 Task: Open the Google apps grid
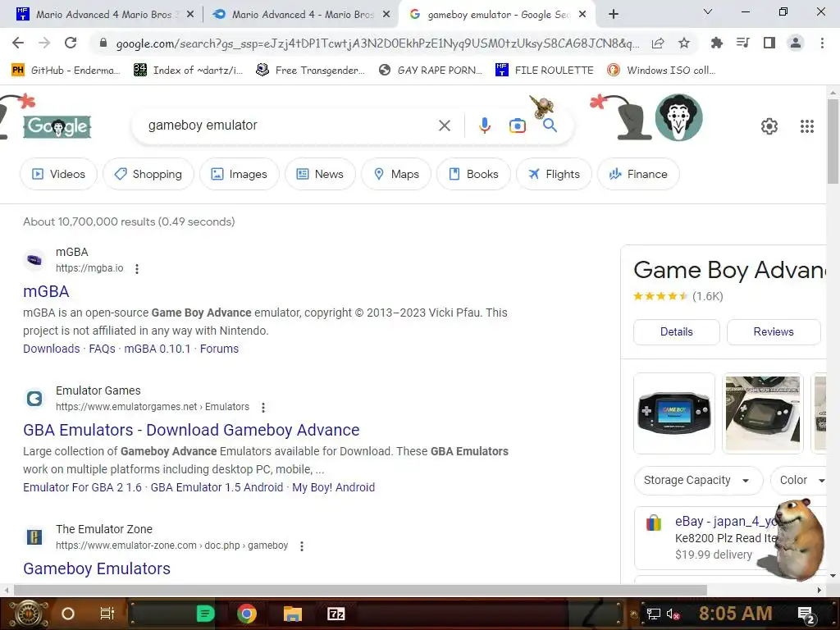pyautogui.click(x=807, y=126)
